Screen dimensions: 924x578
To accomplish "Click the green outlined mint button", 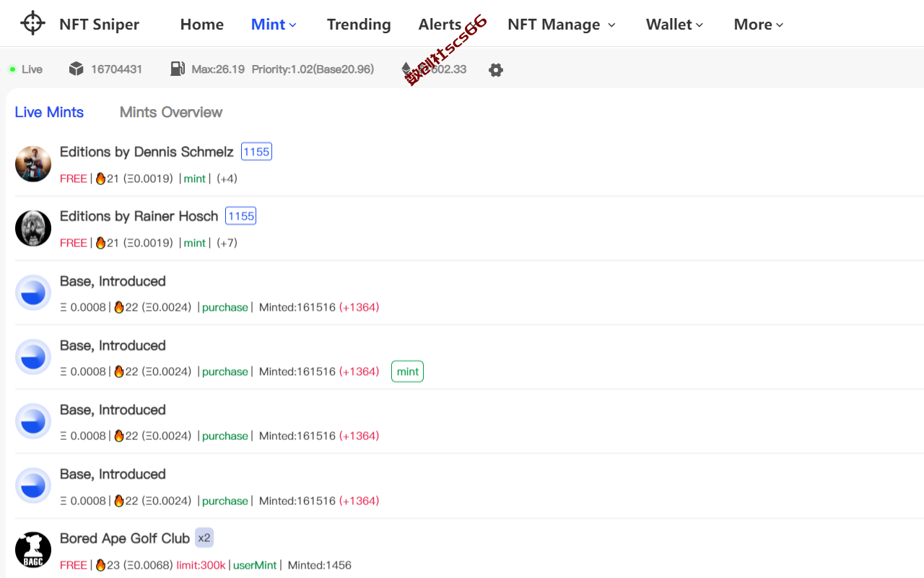I will point(407,371).
